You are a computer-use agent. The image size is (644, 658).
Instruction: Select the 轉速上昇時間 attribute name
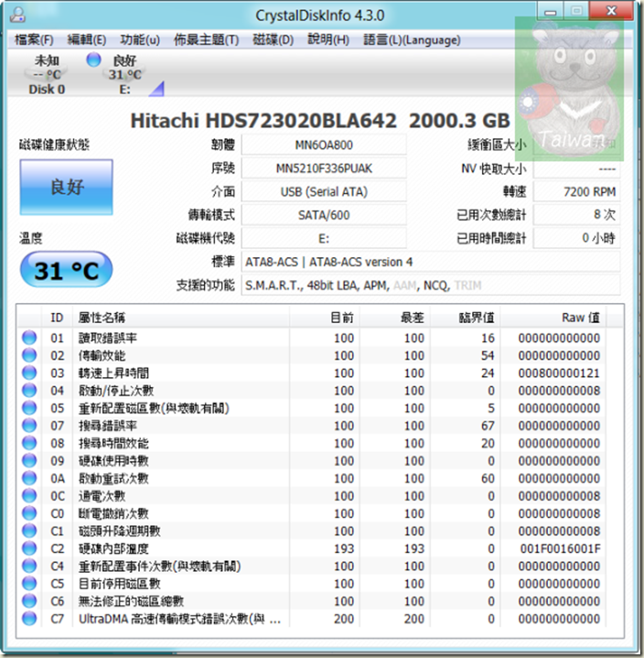113,373
